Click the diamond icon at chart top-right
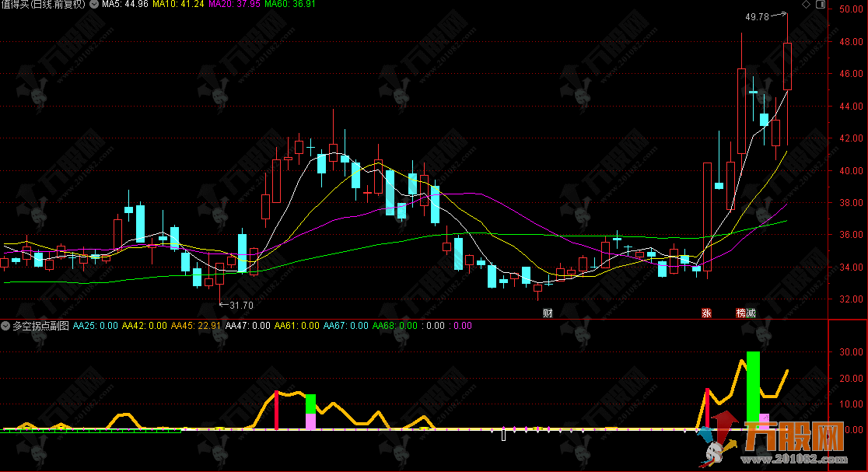 [807, 5]
